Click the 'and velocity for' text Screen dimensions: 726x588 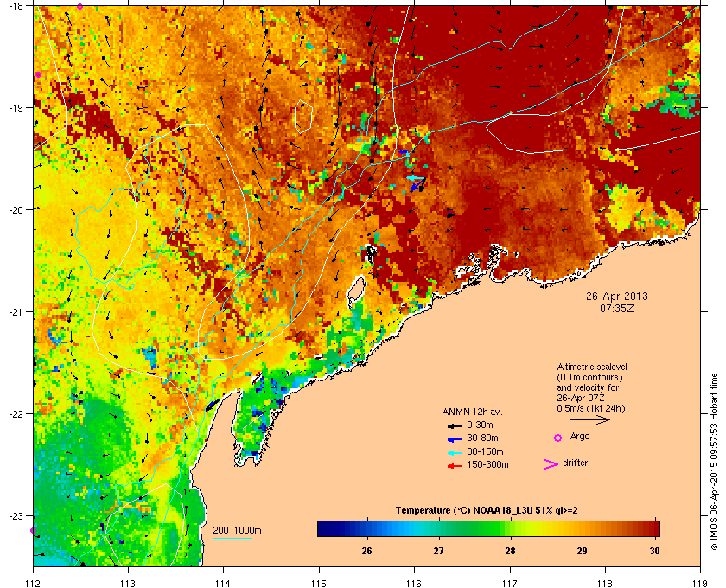point(588,388)
